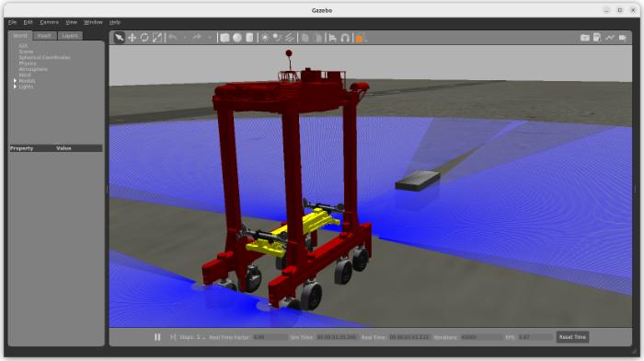Activate the scale mode tool
644x361 pixels.
(x=157, y=38)
